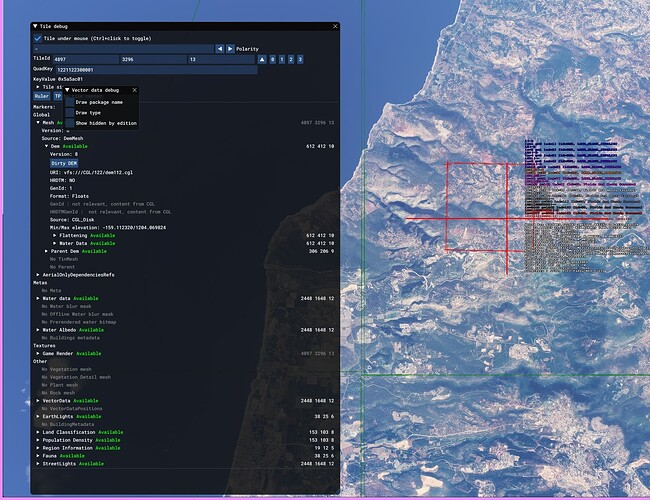Viewport: 650px width, 500px height.
Task: Expand the Flattening Available node
Action: click(55, 235)
